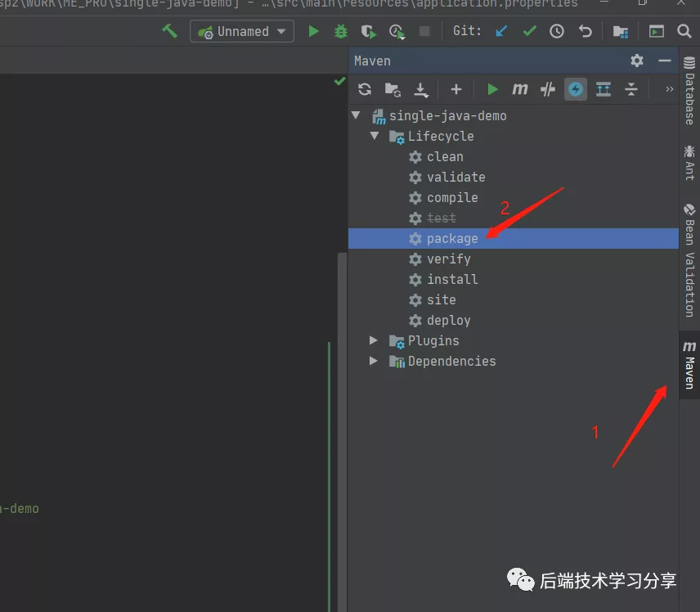Show more Maven toolbar items chevron
The height and width of the screenshot is (612, 700).
pos(669,89)
